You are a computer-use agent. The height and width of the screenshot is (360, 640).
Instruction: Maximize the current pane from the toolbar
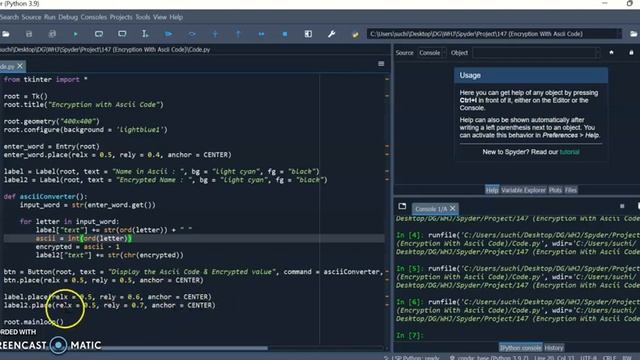[308, 34]
